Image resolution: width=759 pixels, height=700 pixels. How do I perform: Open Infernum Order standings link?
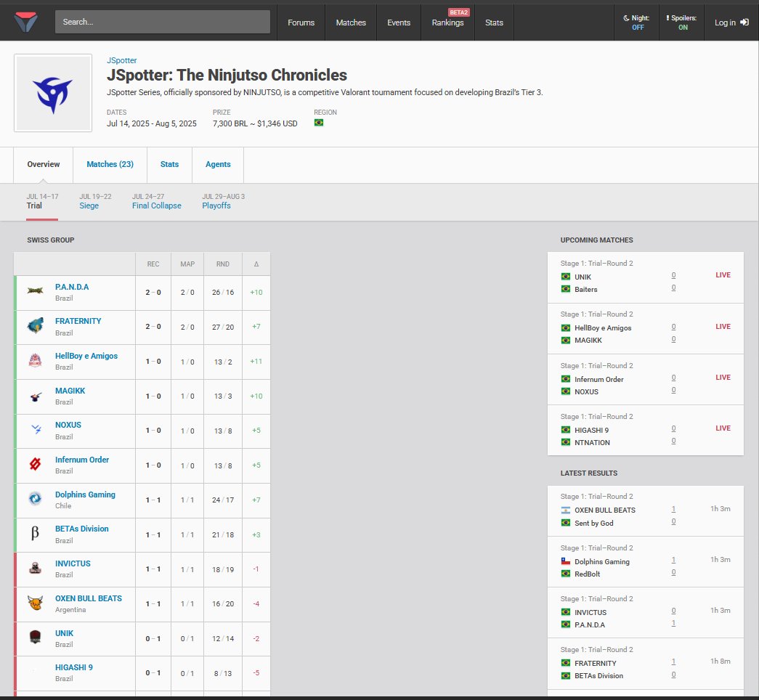(82, 460)
